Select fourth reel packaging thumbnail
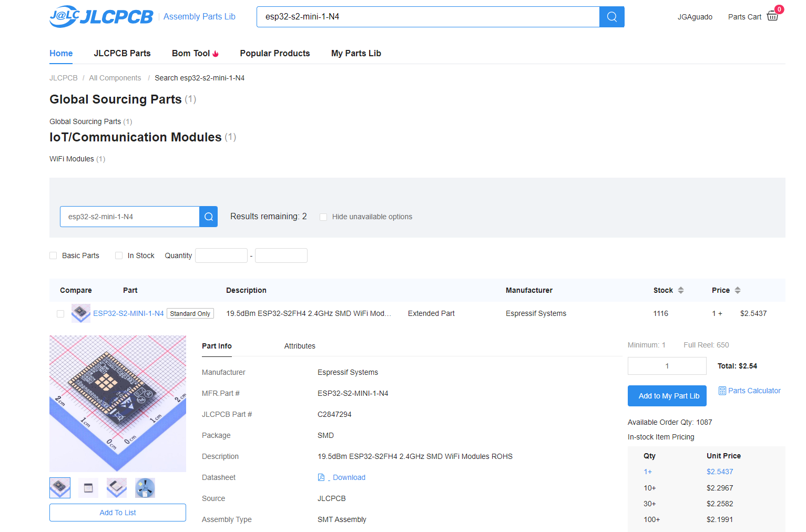Viewport: 806px width, 532px height. click(145, 488)
